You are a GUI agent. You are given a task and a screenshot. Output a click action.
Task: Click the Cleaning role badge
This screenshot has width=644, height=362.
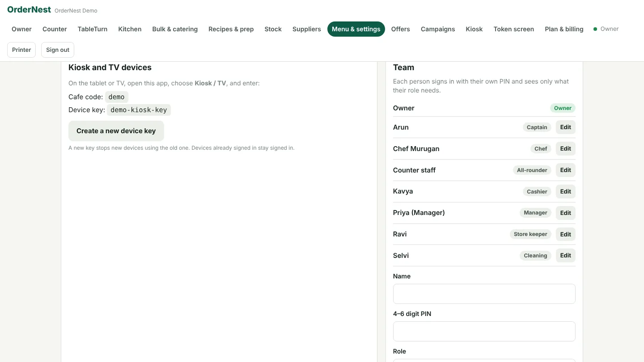pos(535,256)
